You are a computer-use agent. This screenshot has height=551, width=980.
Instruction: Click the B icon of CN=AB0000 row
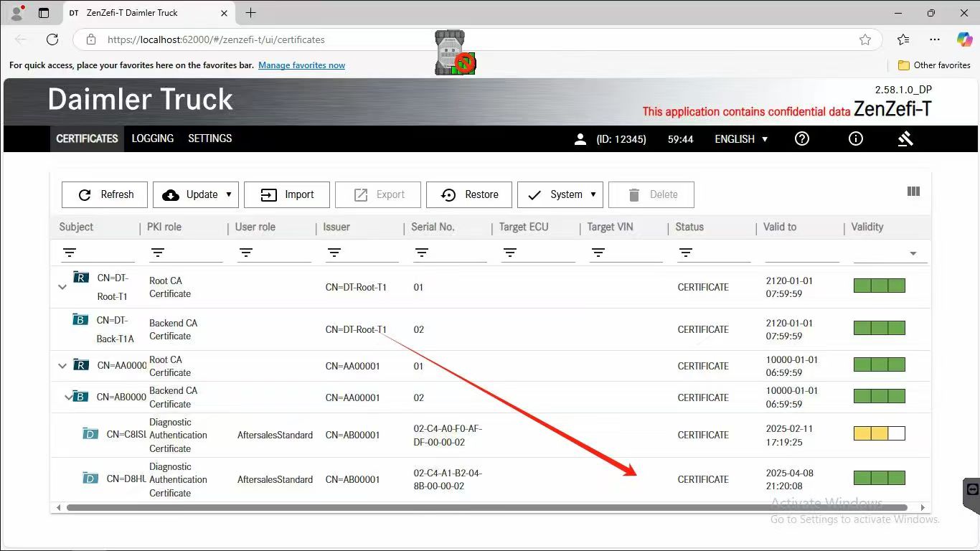80,396
